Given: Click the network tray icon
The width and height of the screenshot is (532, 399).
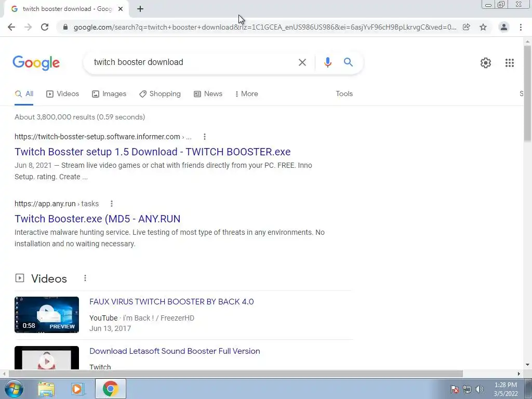Looking at the screenshot, I should pyautogui.click(x=467, y=389).
